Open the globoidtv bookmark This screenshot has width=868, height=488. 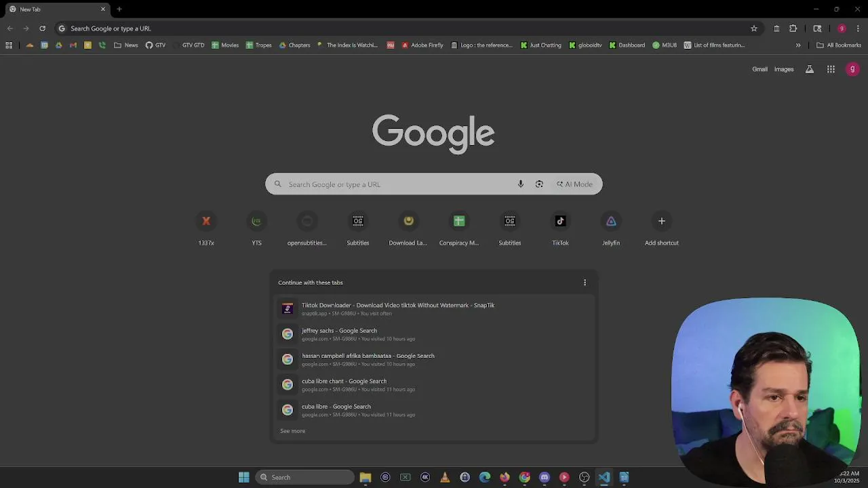tap(585, 45)
